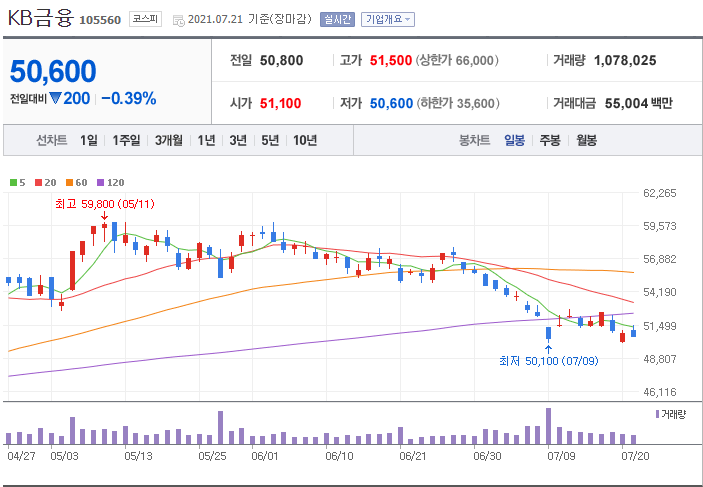Click the purple 120-day moving average swatch
The width and height of the screenshot is (703, 487).
tap(100, 183)
